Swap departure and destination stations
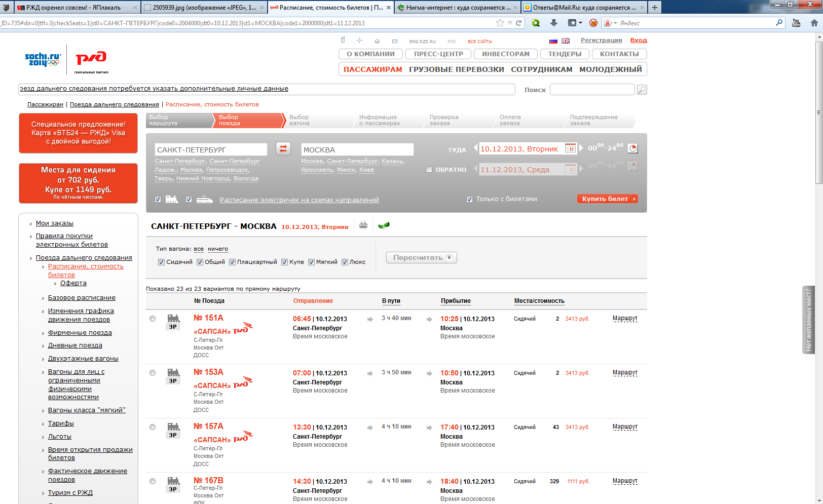This screenshot has width=823, height=504. 283,148
